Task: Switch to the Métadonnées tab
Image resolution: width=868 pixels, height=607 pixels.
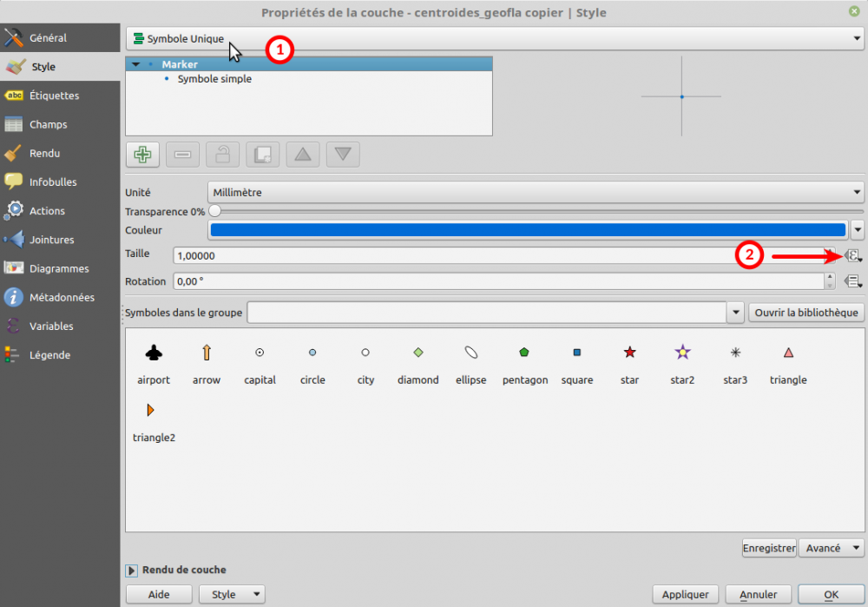Action: 61,297
